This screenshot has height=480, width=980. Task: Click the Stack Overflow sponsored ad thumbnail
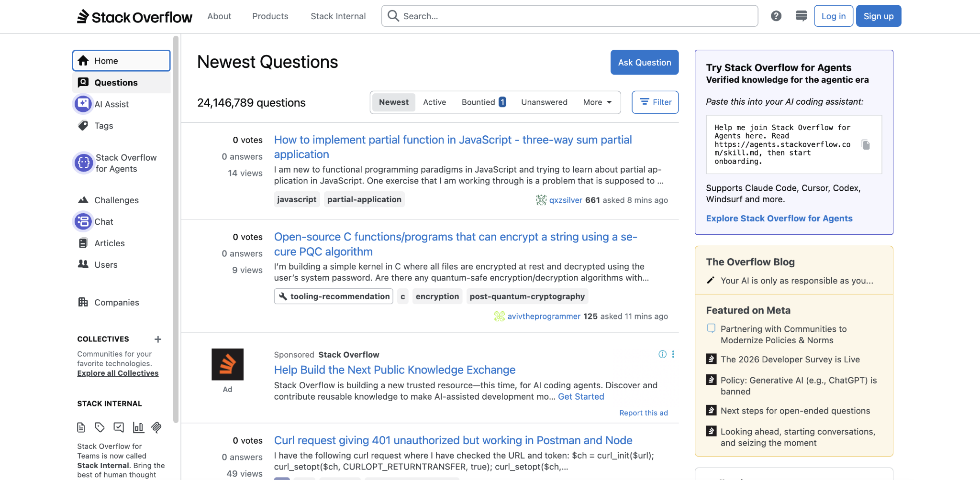click(228, 364)
